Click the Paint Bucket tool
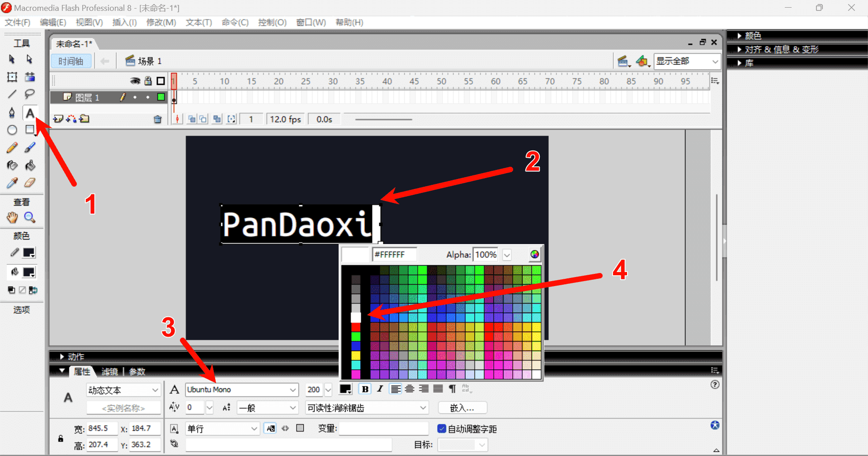 tap(30, 165)
